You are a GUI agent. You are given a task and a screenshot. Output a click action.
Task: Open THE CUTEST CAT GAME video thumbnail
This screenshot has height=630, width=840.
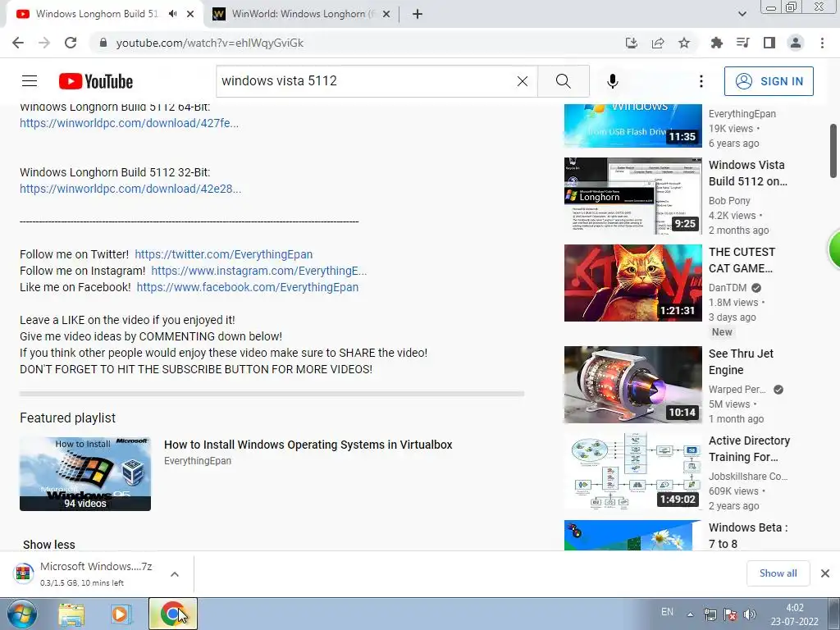coord(632,283)
